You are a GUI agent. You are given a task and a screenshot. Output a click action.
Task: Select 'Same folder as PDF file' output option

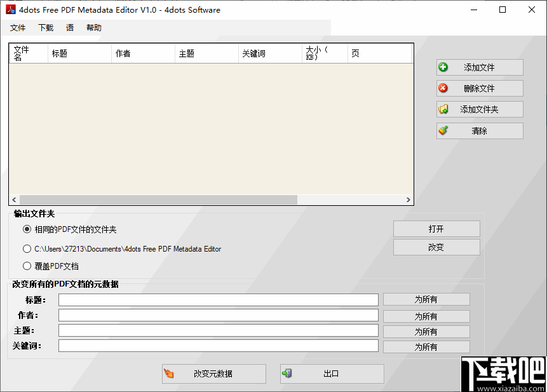pyautogui.click(x=27, y=229)
